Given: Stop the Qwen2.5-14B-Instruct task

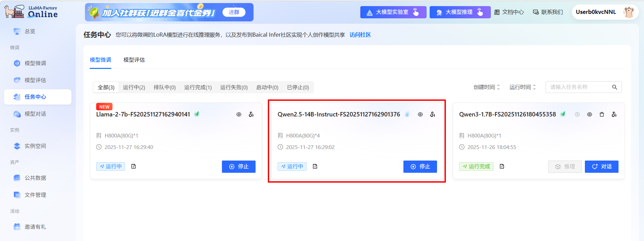Looking at the screenshot, I should coord(420,167).
